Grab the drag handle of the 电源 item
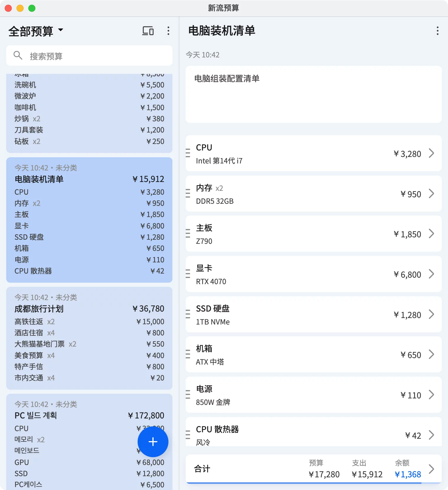This screenshot has height=490, width=448. coord(188,395)
